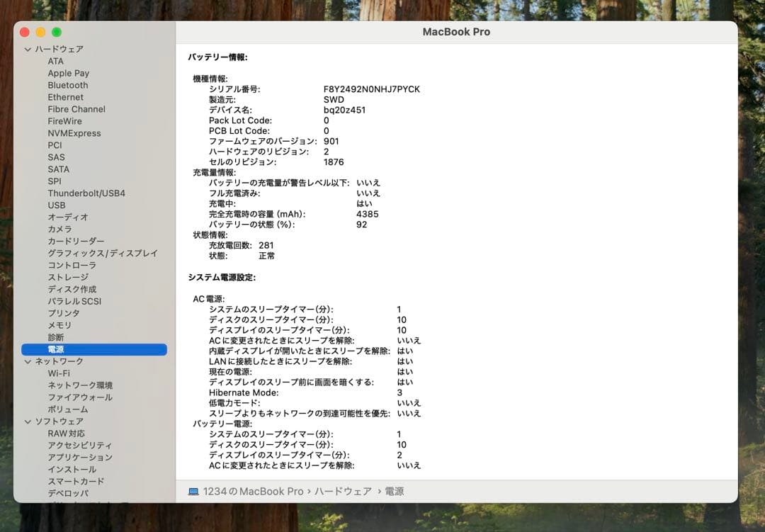Screen dimensions: 765x532
Task: Open カードリーダー entry
Action: (76, 241)
